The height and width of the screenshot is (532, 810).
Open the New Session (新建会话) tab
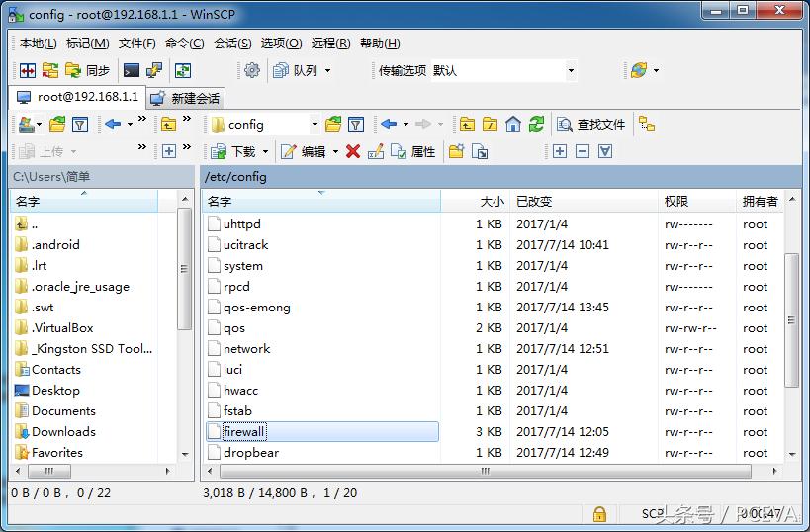click(x=186, y=98)
